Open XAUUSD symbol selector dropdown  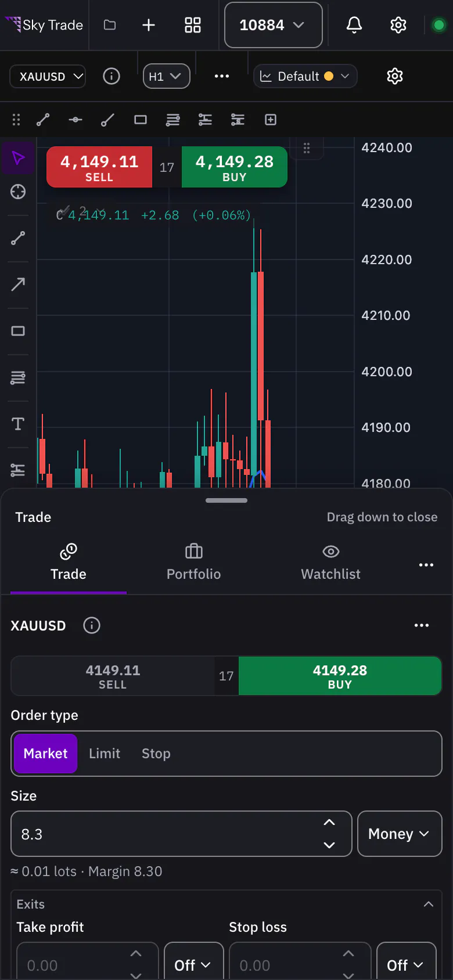[x=48, y=76]
